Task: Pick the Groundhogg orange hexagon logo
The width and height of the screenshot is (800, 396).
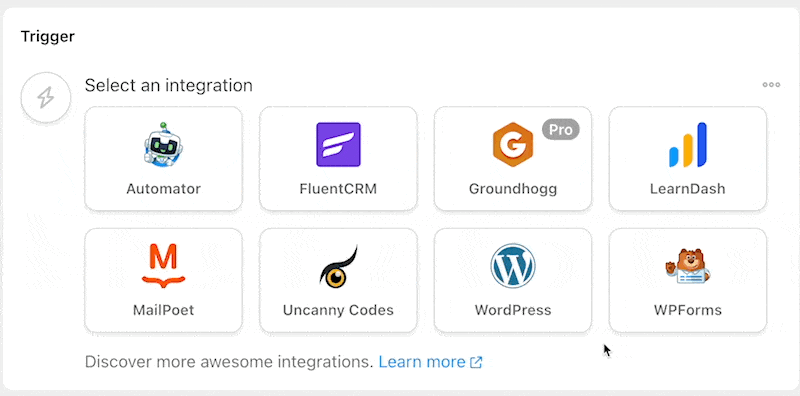Action: pos(513,145)
